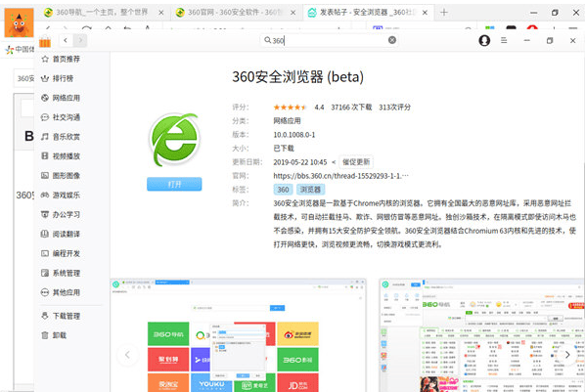
Task: Click the 下载管理 download icon
Action: point(45,316)
